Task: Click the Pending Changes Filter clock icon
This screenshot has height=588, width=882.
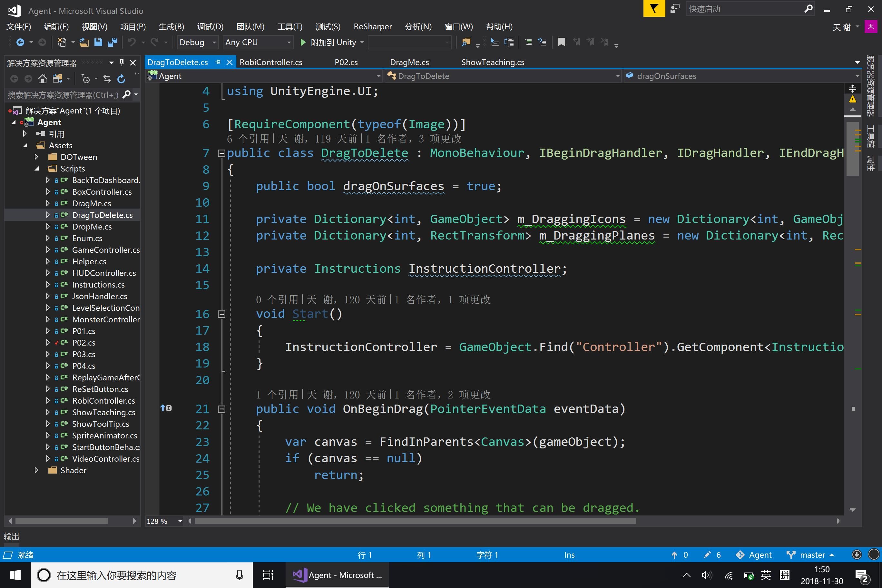Action: pos(86,79)
